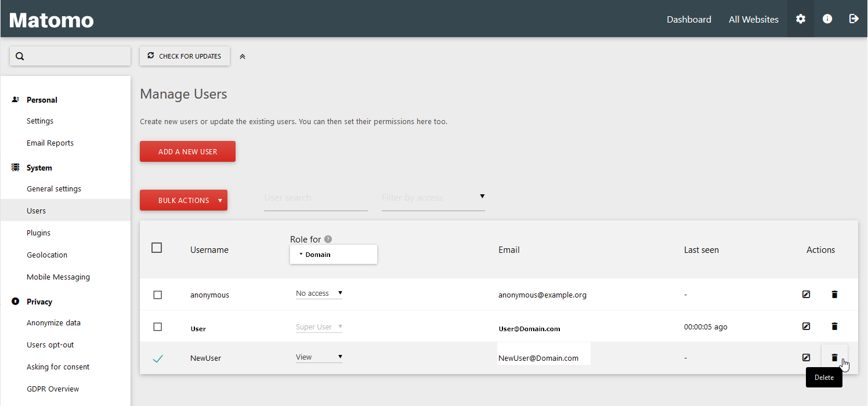Open the Bulk Actions dropdown

coord(183,200)
